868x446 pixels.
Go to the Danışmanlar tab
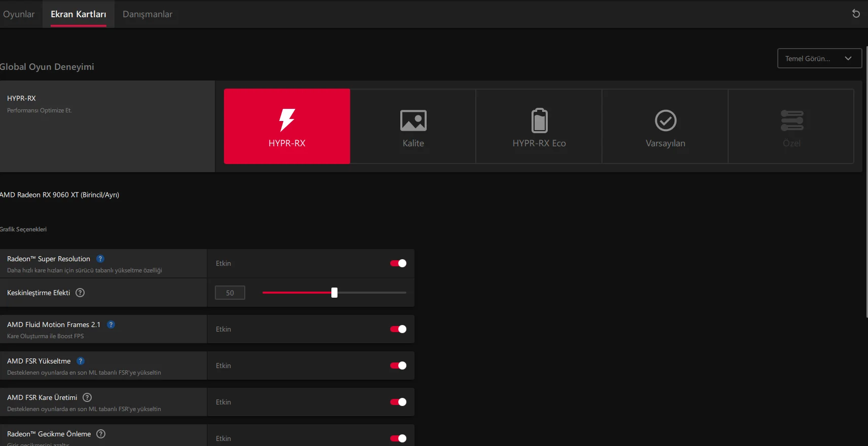pos(147,14)
